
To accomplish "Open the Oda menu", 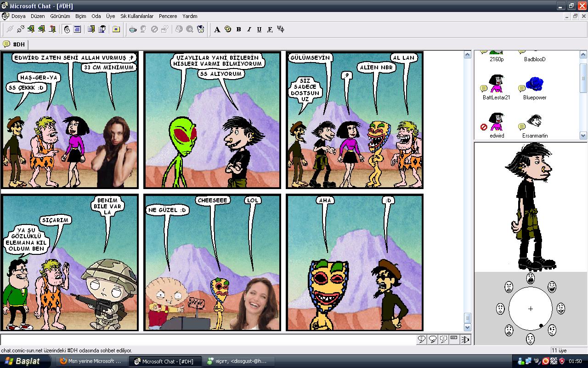I will point(96,16).
